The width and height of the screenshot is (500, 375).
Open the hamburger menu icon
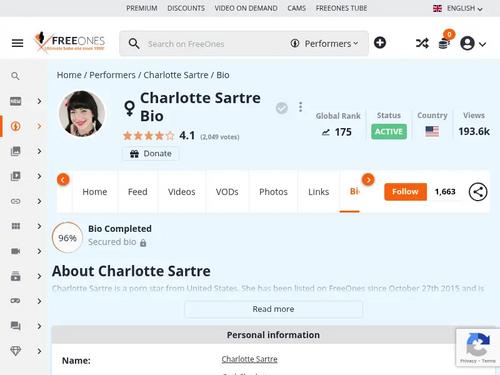click(x=17, y=43)
